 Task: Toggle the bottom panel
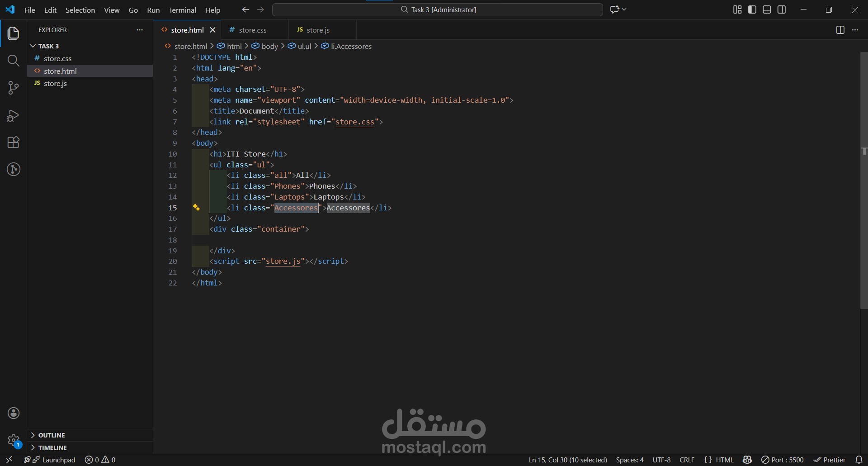click(x=767, y=10)
